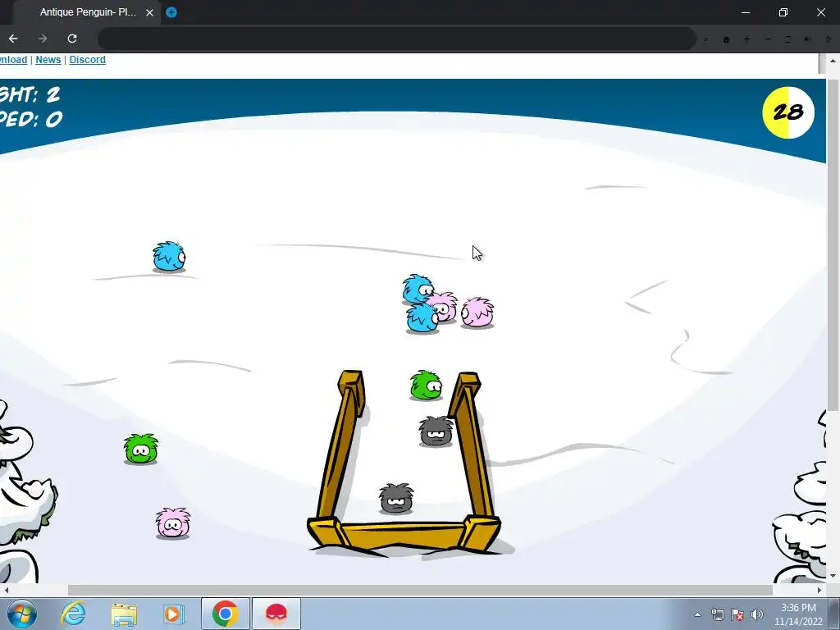Reload the page with the refresh icon

(72, 39)
